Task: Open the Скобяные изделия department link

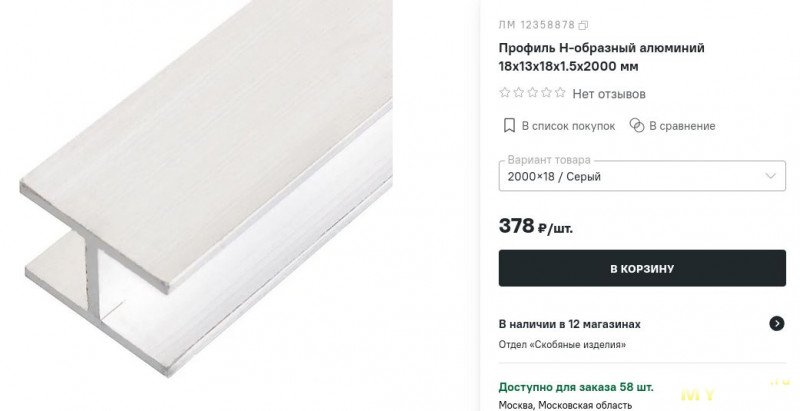Action: pos(562,345)
